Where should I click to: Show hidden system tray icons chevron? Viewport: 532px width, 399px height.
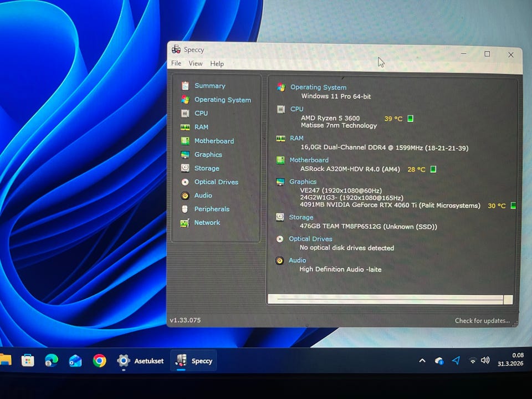click(x=422, y=361)
